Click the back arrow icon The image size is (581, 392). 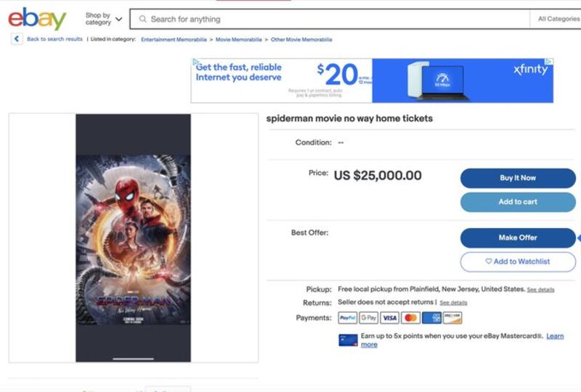[x=17, y=39]
